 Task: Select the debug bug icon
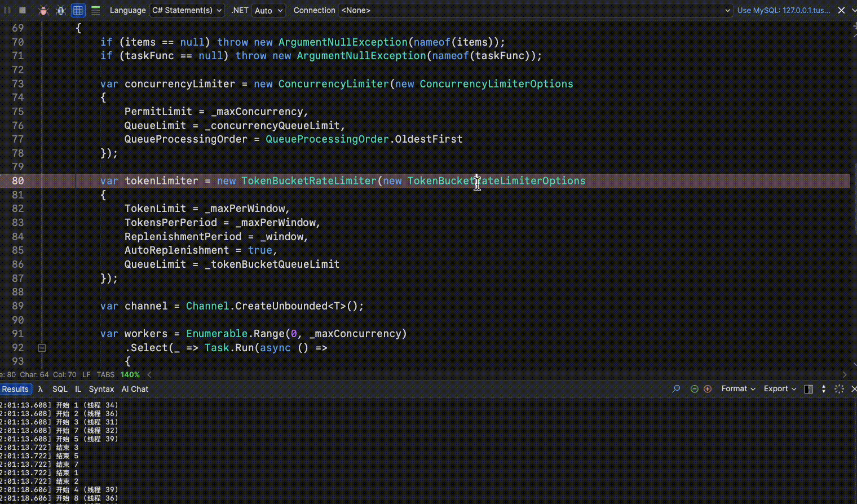[43, 10]
